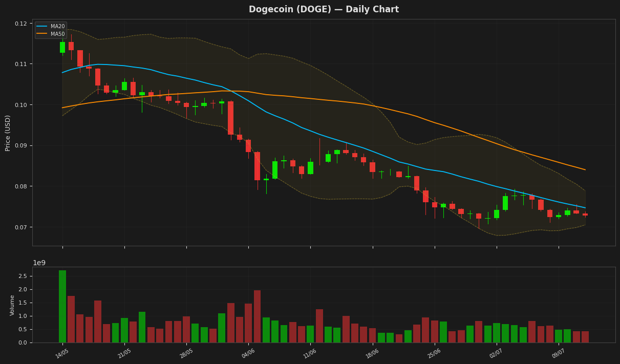This screenshot has height=364, width=620.
Task: Click the MA50 legend entry
Action: [x=50, y=34]
